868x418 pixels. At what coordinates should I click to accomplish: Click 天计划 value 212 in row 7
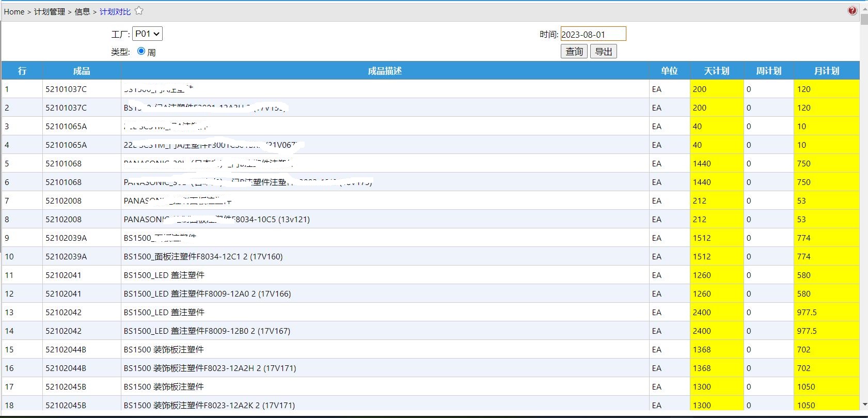click(x=699, y=200)
